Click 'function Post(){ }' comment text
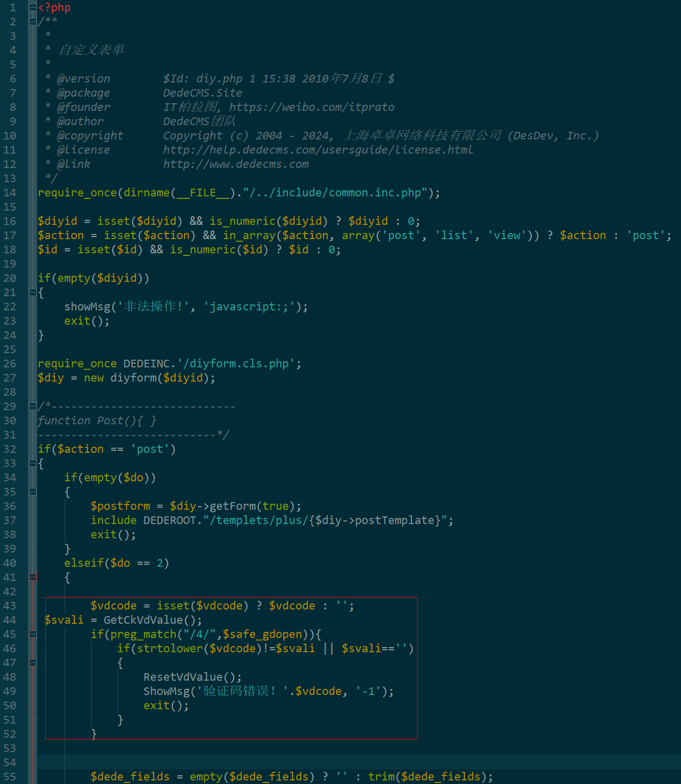Image resolution: width=681 pixels, height=784 pixels. tap(97, 421)
